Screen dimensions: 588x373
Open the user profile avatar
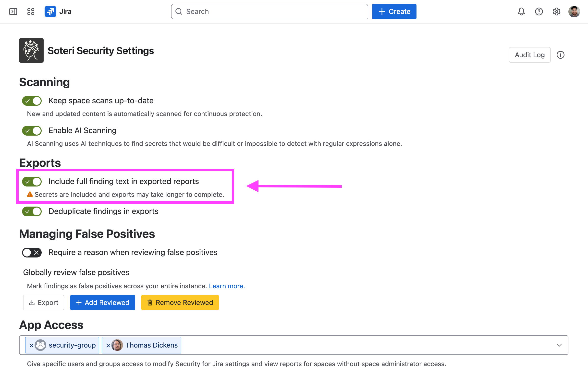click(574, 12)
